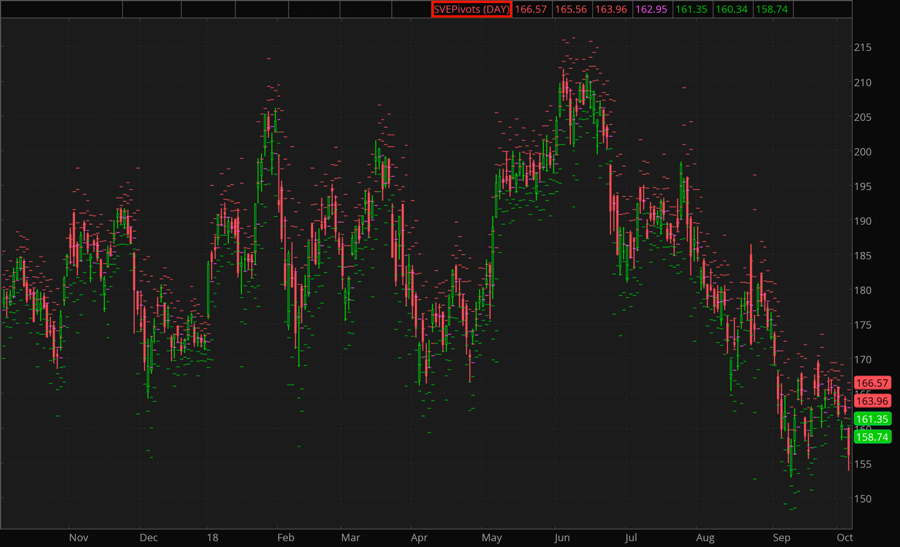Viewport: 900px width, 547px height.
Task: Click the red 166.57 price bubble on the axis
Action: (x=872, y=383)
